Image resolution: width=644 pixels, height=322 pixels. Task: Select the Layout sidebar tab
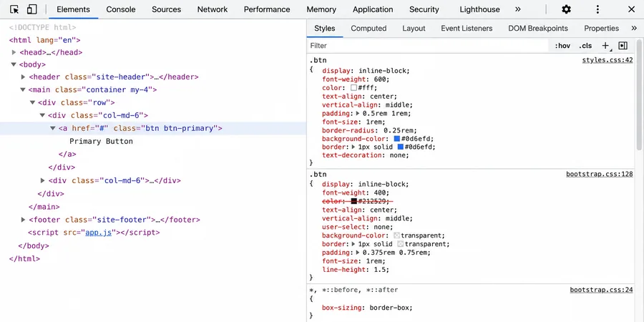coord(414,29)
